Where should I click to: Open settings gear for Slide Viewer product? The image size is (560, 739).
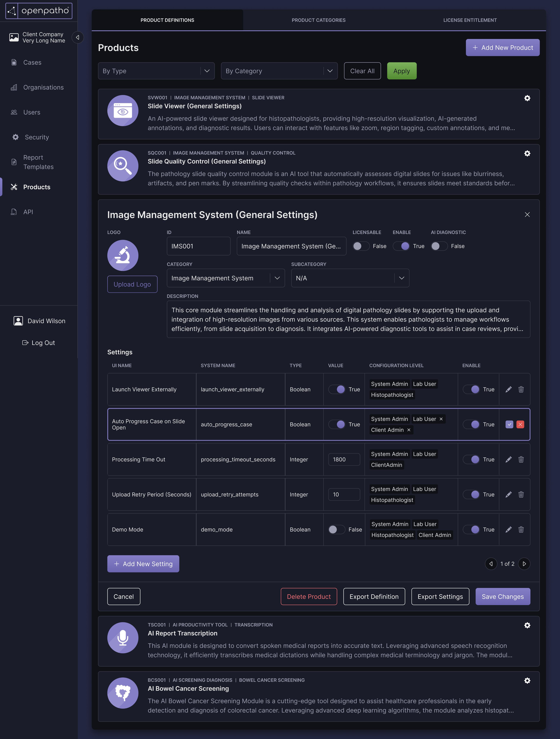pos(527,98)
